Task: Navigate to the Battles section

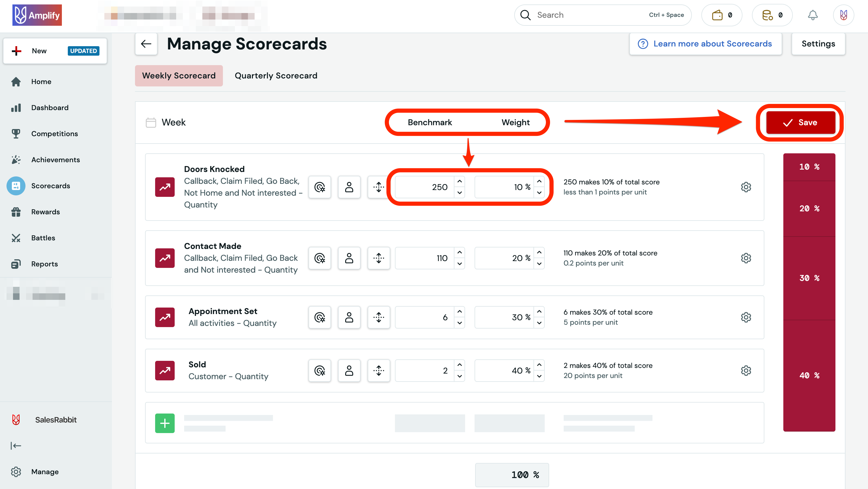Action: [x=43, y=238]
